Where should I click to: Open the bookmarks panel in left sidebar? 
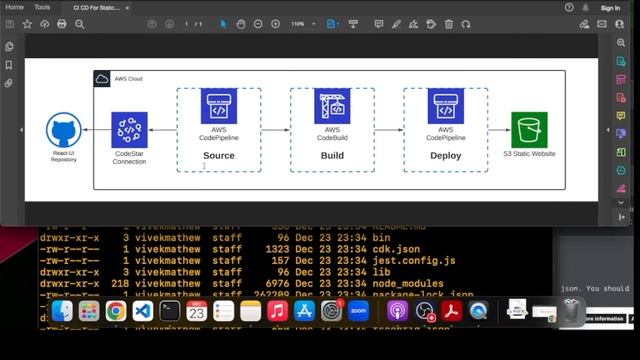pos(9,65)
